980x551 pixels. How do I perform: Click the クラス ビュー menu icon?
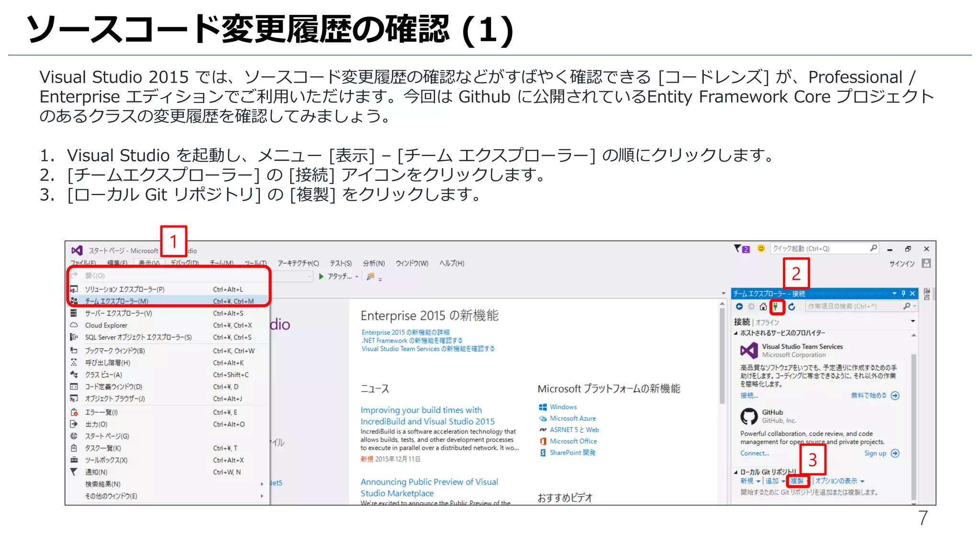coord(74,375)
